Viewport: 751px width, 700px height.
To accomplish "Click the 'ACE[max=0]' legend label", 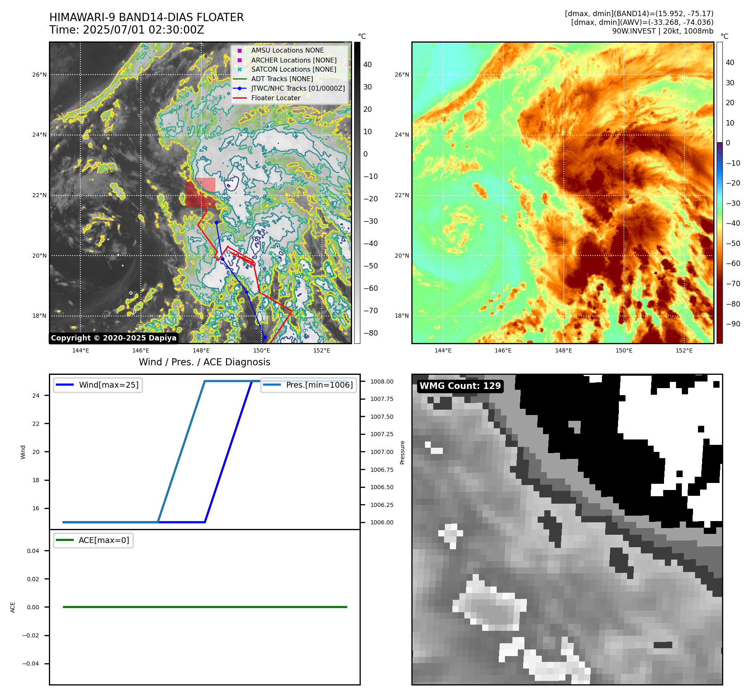I will click(x=104, y=540).
